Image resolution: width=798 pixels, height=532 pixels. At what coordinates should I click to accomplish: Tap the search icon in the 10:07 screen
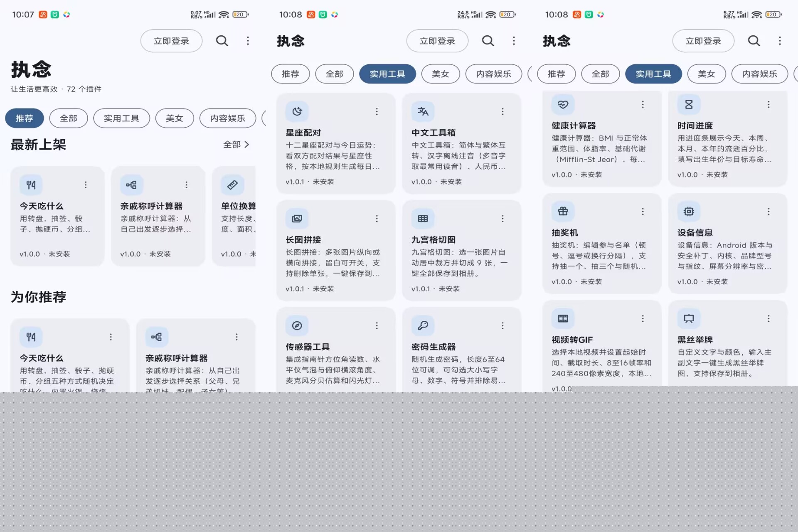click(x=222, y=41)
